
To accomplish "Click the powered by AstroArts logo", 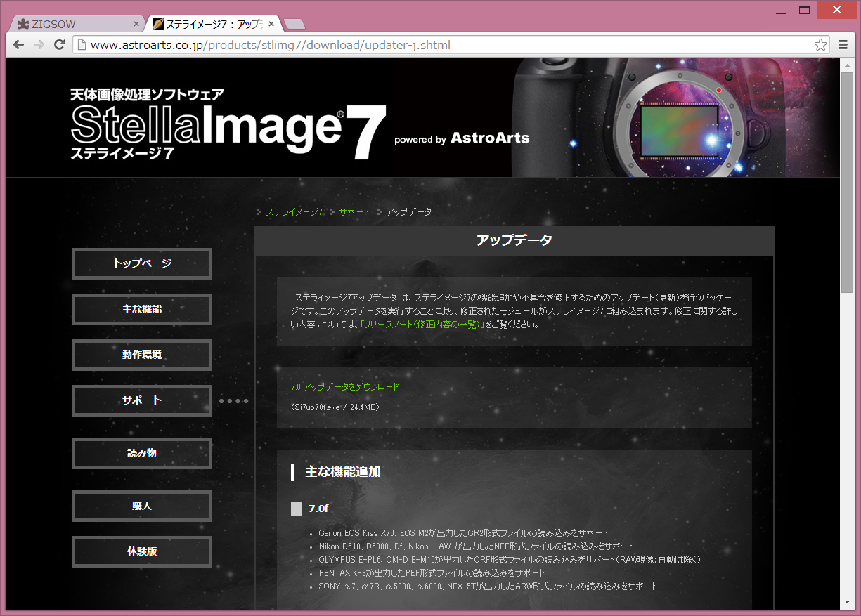I will pyautogui.click(x=462, y=138).
